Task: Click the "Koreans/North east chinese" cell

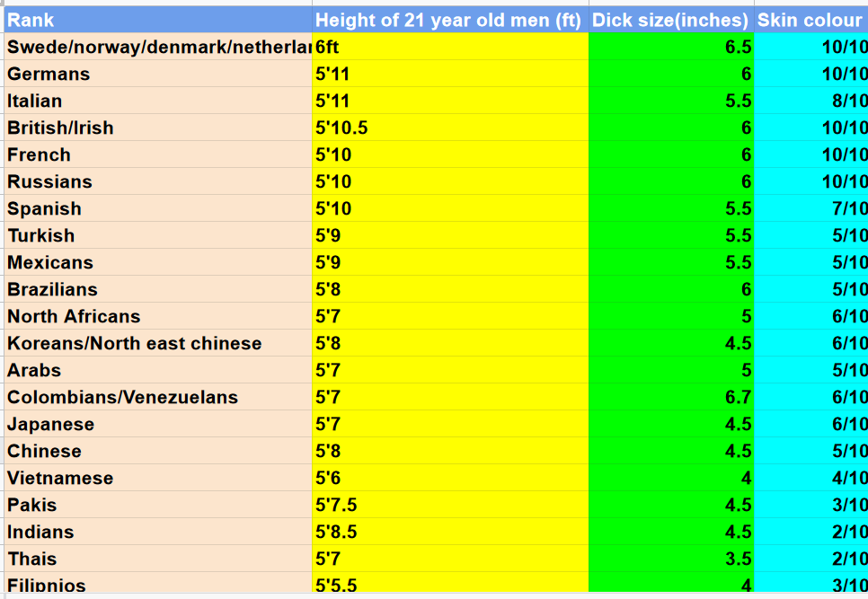Action: point(157,343)
